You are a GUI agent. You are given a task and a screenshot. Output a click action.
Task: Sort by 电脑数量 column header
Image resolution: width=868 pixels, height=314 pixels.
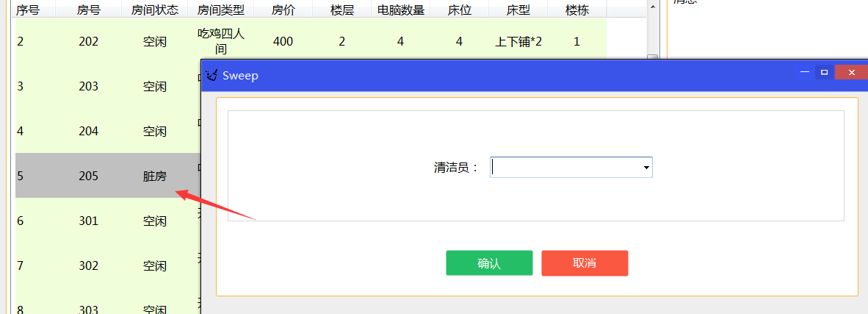[401, 10]
